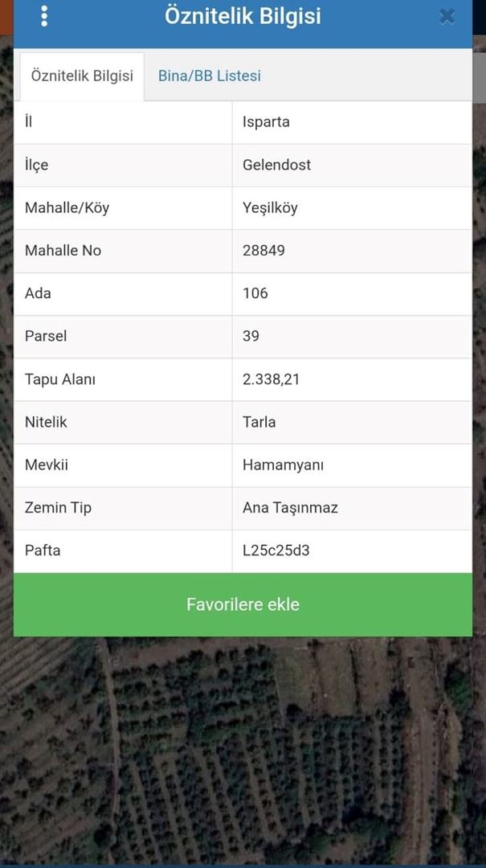Screen dimensions: 486x868
Task: Tap the Mevkii value Hamamyanı
Action: 283,465
